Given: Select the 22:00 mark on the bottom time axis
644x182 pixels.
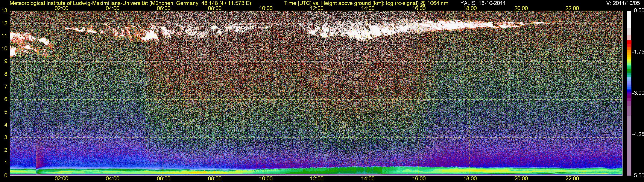Looking at the screenshot, I should tap(572, 179).
